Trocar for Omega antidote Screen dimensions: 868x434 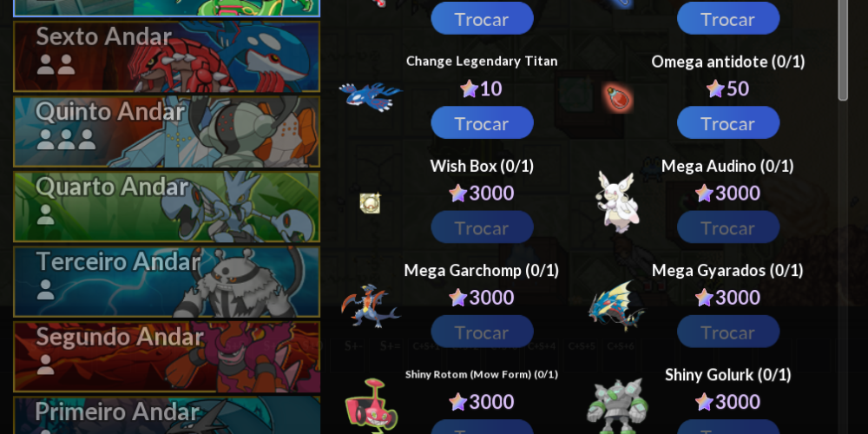[728, 123]
